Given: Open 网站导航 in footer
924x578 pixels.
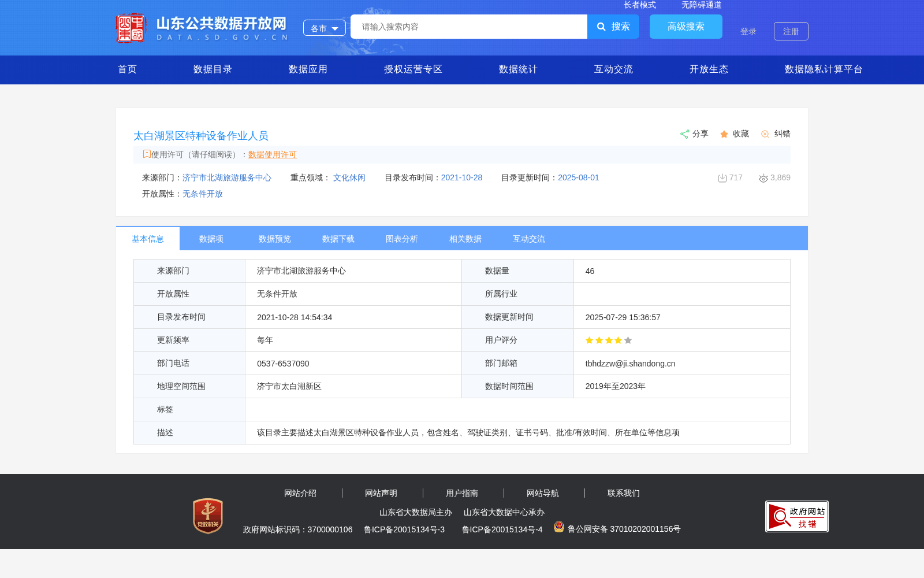Looking at the screenshot, I should point(543,493).
